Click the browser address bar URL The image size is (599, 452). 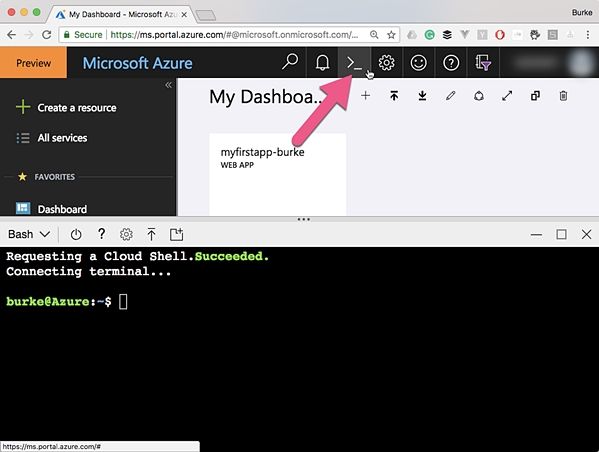click(x=234, y=35)
